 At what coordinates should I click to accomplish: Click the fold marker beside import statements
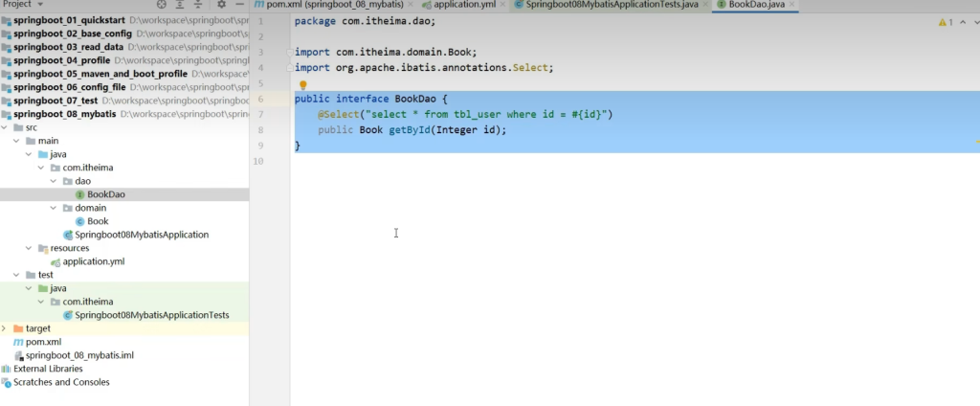point(288,52)
